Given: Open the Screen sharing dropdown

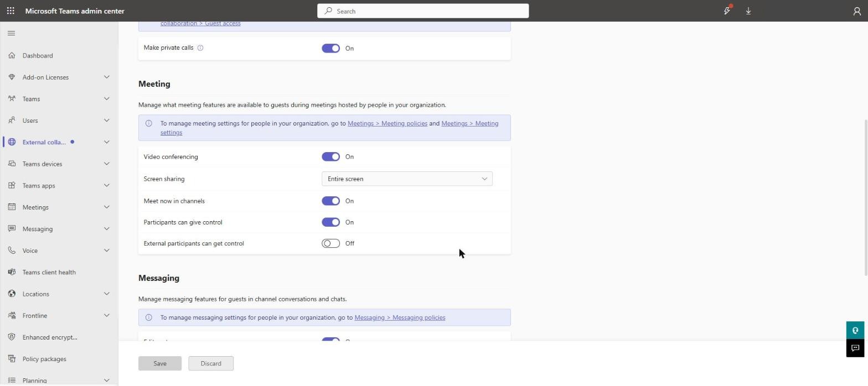Looking at the screenshot, I should click(407, 179).
